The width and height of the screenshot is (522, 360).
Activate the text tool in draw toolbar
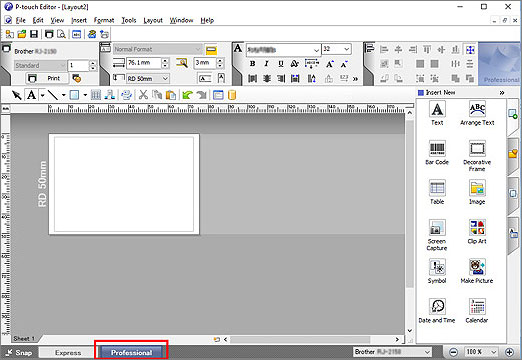pos(32,95)
